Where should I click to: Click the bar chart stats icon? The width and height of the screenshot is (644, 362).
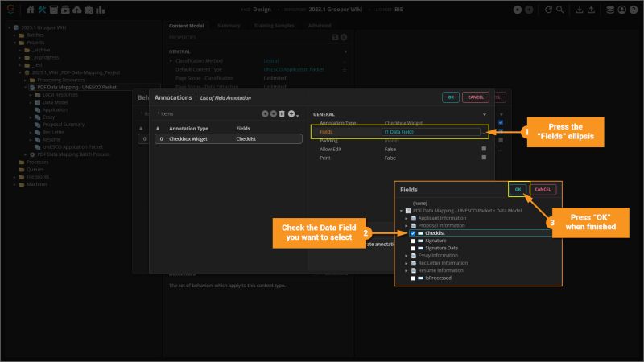100,10
